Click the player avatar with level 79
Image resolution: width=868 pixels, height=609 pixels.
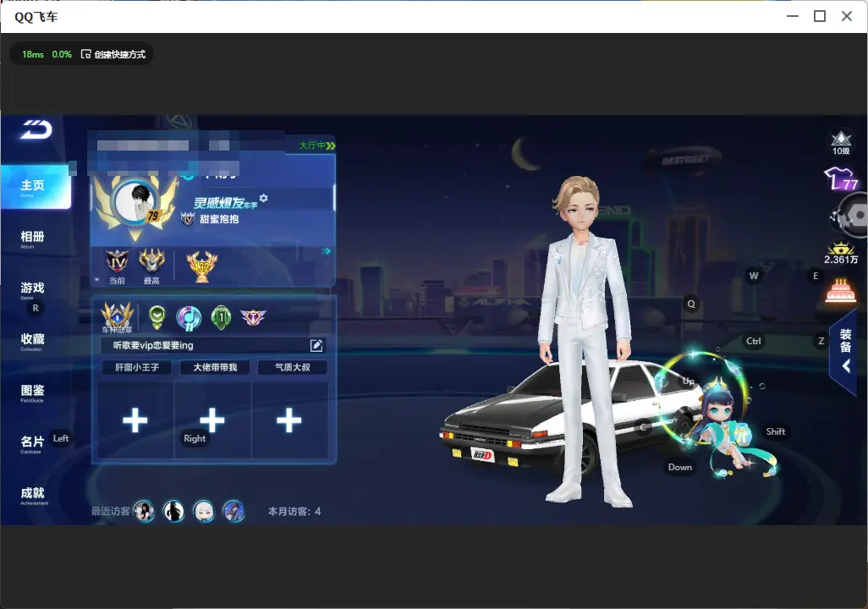(x=136, y=202)
